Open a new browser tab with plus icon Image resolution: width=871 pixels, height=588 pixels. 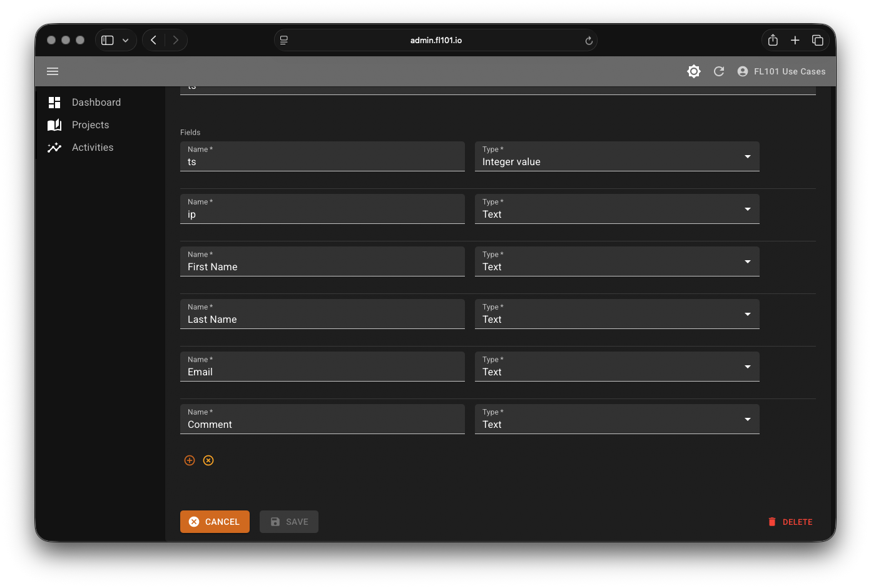[795, 40]
